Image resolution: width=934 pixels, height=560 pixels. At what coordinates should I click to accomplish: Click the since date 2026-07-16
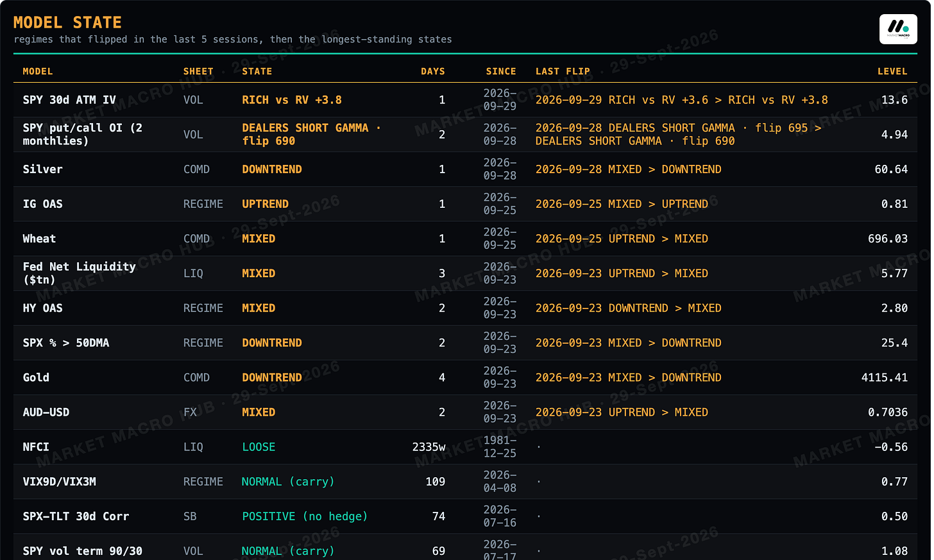point(500,516)
